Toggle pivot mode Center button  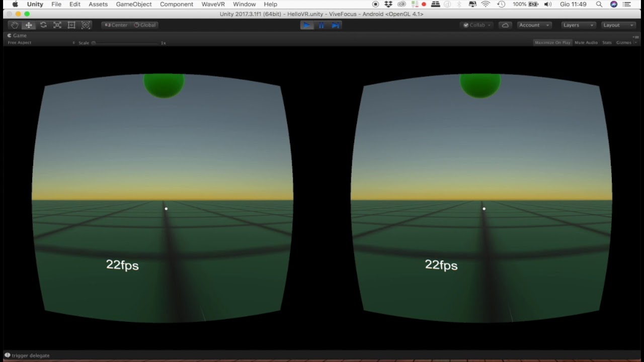coord(116,25)
